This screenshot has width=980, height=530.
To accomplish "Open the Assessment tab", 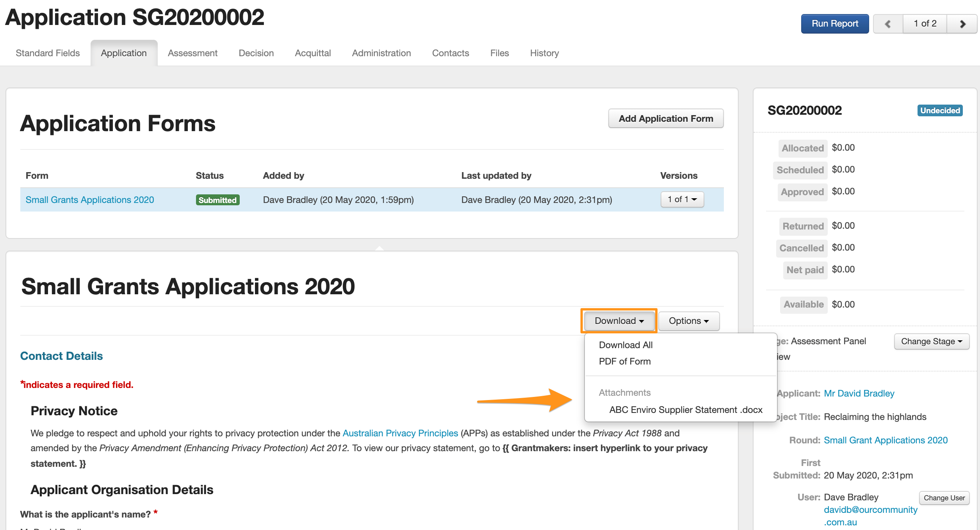I will click(192, 53).
